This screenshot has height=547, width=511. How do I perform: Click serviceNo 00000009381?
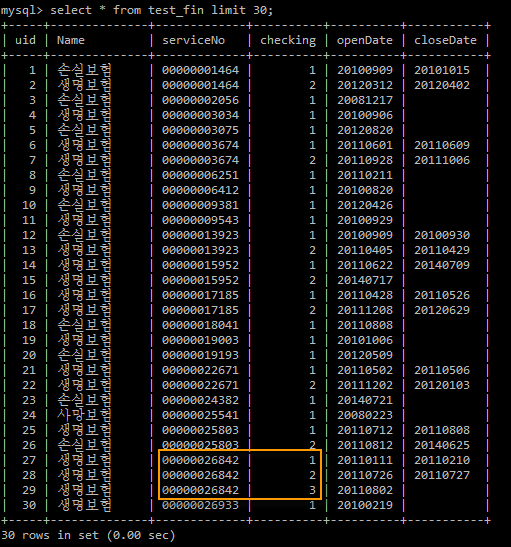(201, 205)
